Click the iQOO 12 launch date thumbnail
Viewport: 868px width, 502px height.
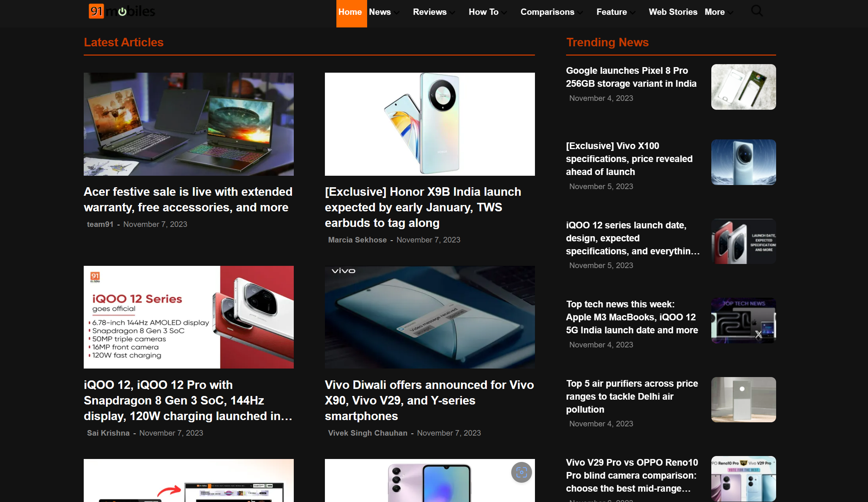(x=744, y=241)
